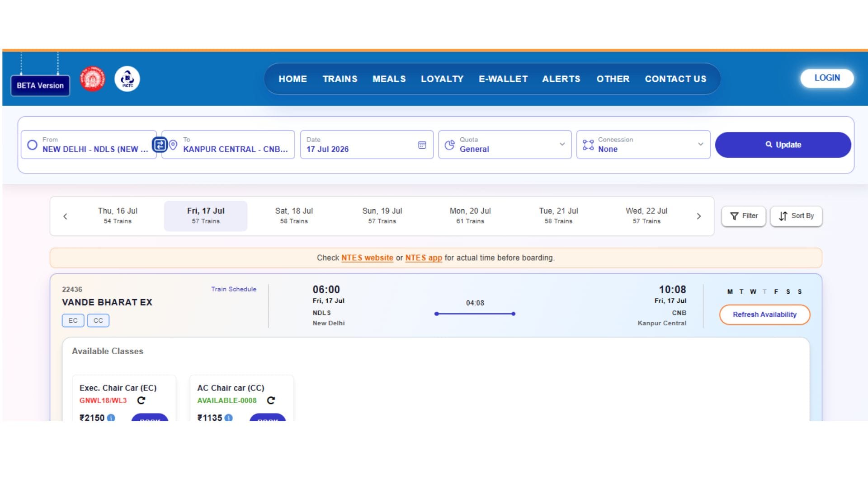
Task: Open the E-Wallet menu
Action: pos(503,79)
